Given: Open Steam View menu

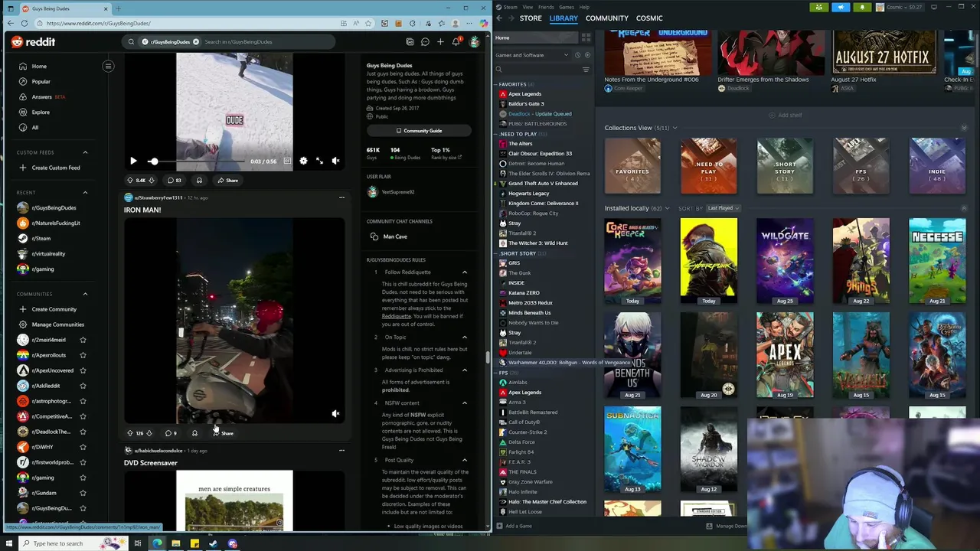Looking at the screenshot, I should 528,7.
